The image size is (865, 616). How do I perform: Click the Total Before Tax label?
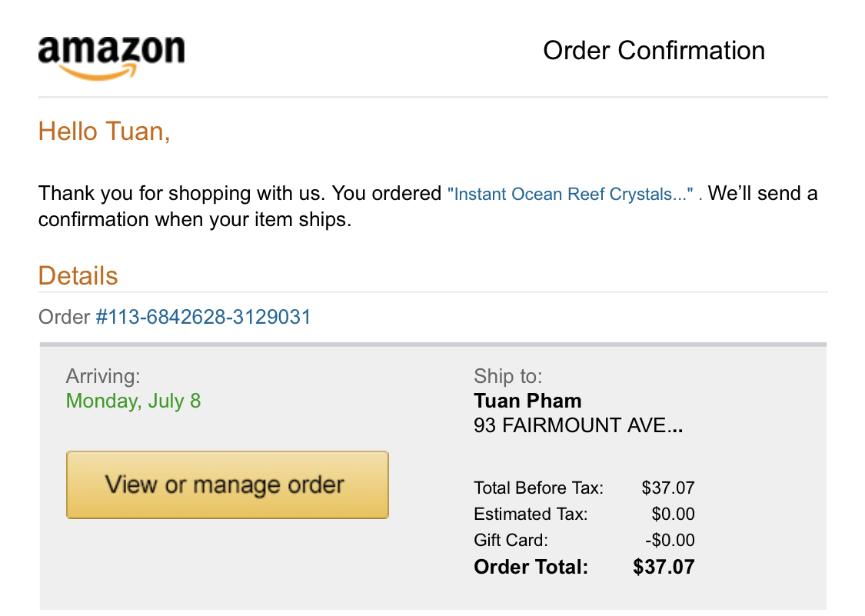coord(538,488)
